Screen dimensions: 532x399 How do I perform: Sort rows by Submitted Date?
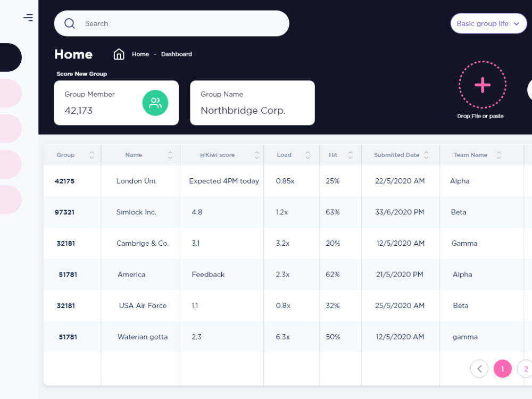(x=427, y=155)
